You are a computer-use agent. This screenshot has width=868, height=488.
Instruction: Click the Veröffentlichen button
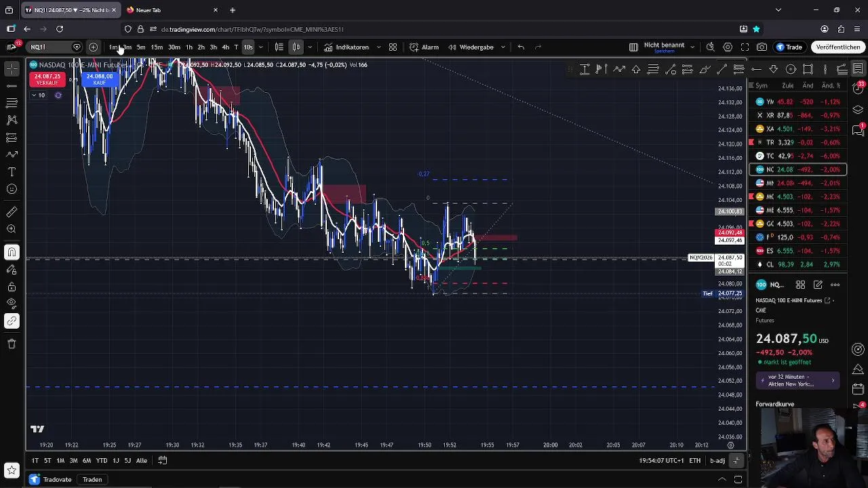pos(838,47)
